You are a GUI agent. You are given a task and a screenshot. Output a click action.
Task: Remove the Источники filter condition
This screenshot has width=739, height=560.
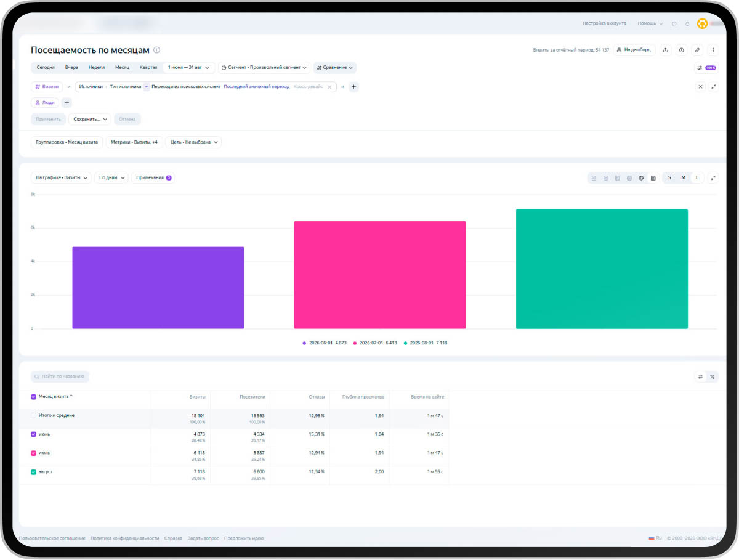pyautogui.click(x=329, y=87)
